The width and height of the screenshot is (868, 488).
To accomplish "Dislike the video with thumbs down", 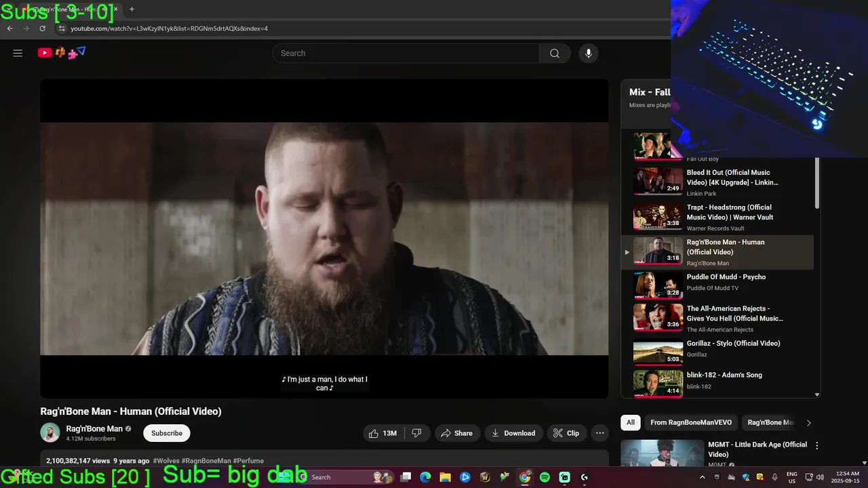I will pos(417,433).
